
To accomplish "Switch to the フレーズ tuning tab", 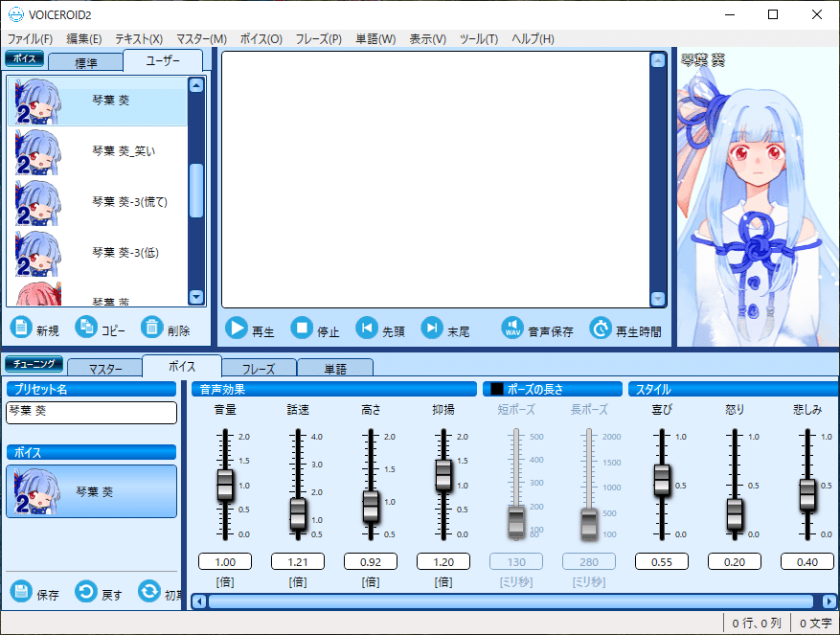I will pyautogui.click(x=259, y=368).
